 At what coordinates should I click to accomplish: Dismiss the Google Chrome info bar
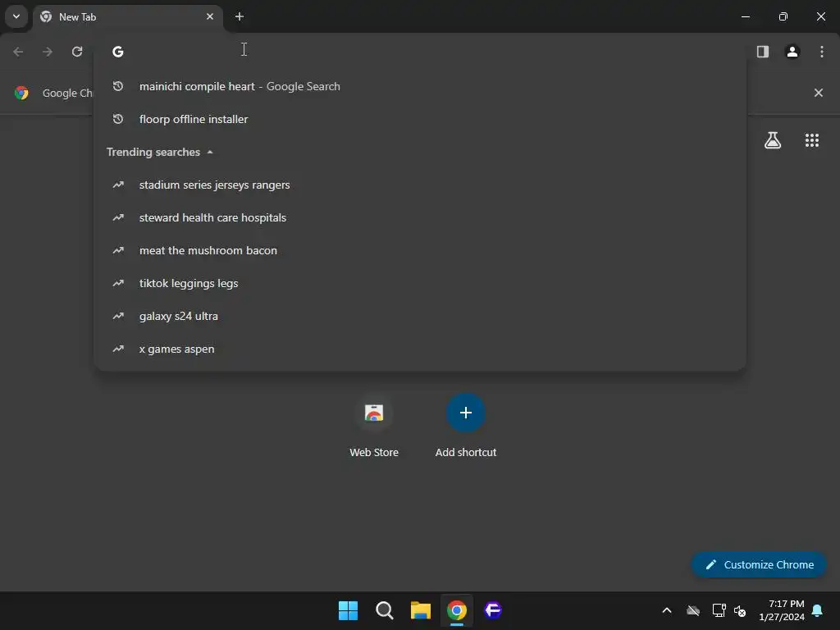click(819, 93)
